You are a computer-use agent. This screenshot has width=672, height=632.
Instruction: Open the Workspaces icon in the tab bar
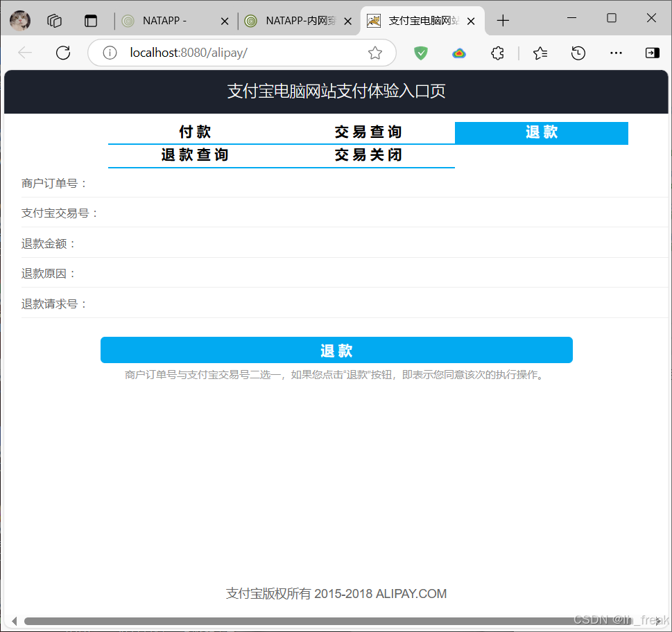(x=54, y=21)
